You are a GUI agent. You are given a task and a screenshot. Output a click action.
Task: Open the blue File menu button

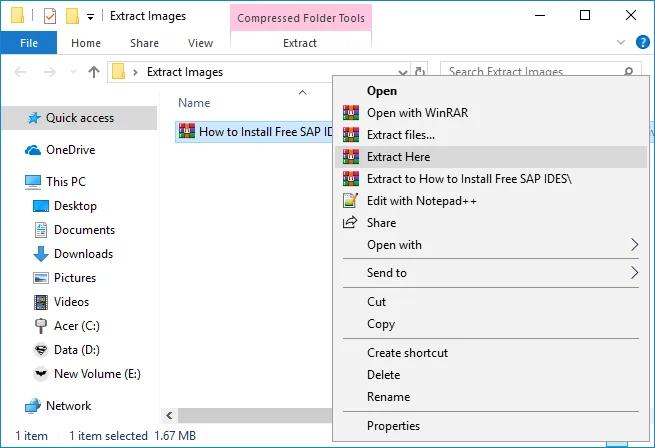tap(28, 43)
